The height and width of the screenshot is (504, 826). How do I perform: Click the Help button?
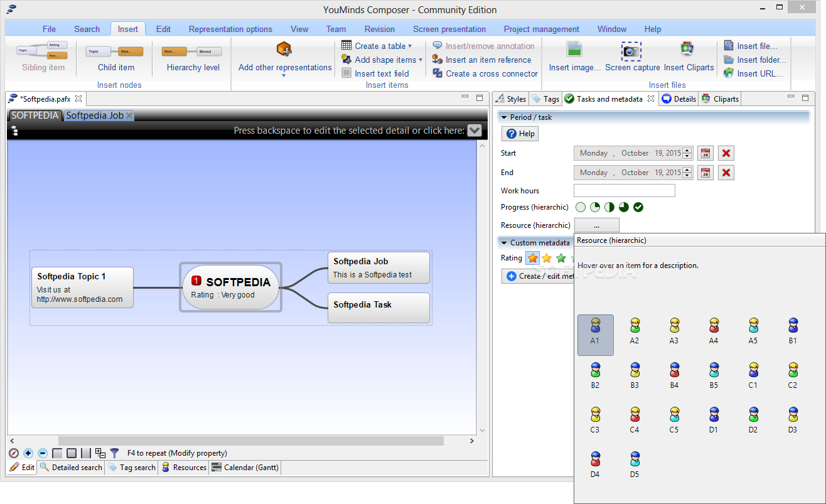(520, 134)
